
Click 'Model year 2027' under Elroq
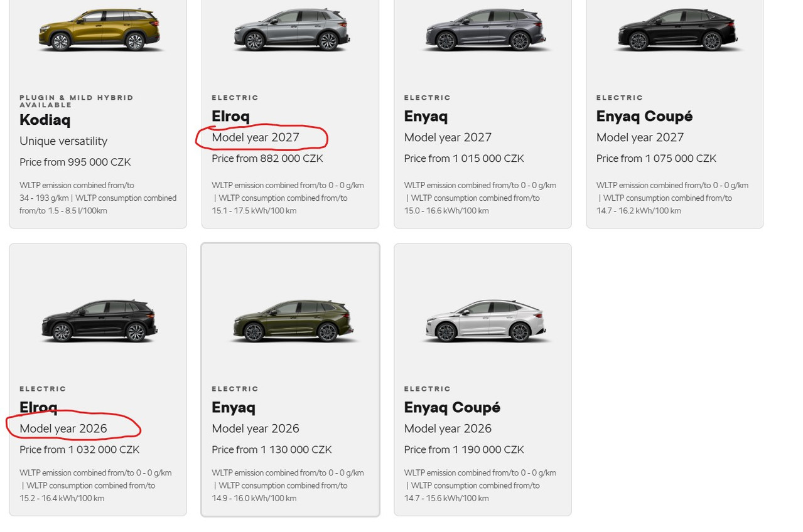tap(256, 137)
